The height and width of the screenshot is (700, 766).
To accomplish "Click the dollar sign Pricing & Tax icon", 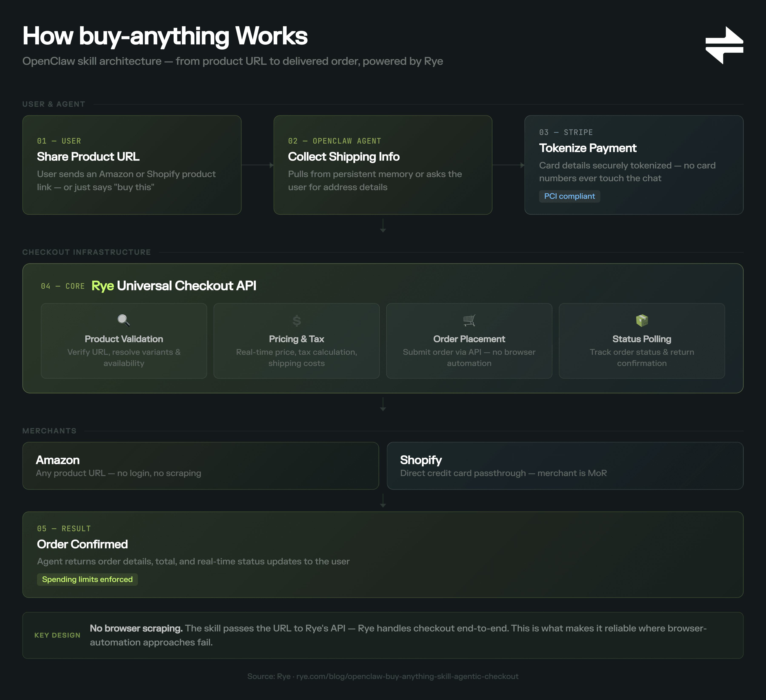I will pyautogui.click(x=296, y=320).
